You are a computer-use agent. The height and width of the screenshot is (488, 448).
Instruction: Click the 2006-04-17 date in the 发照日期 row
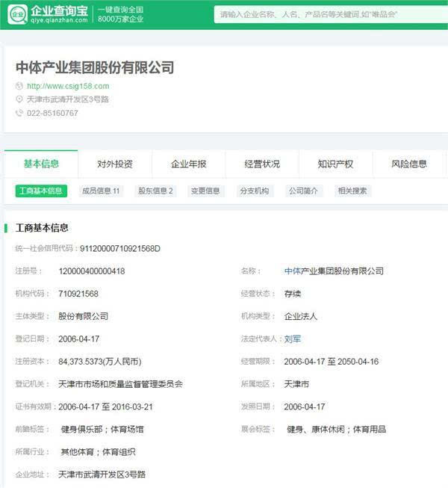[x=305, y=407]
